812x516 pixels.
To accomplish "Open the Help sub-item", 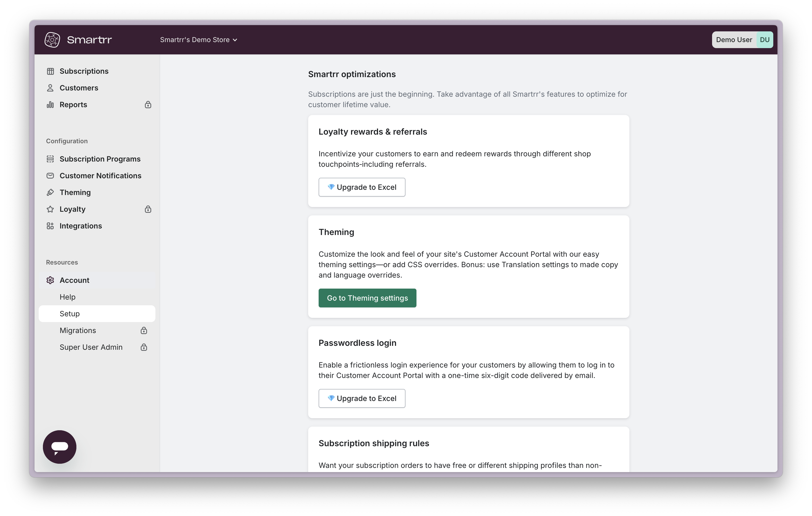I will [97, 297].
